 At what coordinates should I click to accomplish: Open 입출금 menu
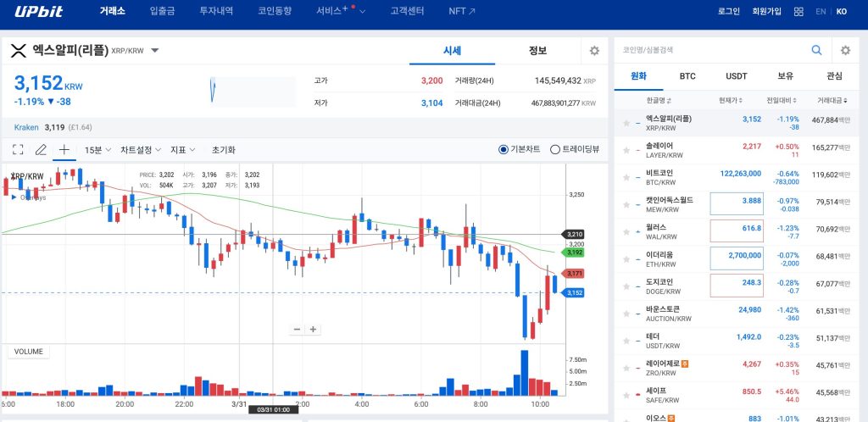point(162,11)
